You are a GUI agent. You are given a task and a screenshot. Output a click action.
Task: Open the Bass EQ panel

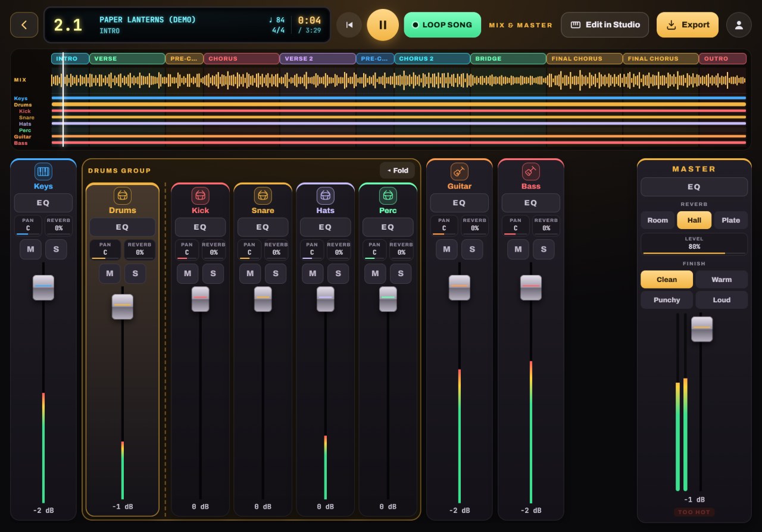(531, 203)
